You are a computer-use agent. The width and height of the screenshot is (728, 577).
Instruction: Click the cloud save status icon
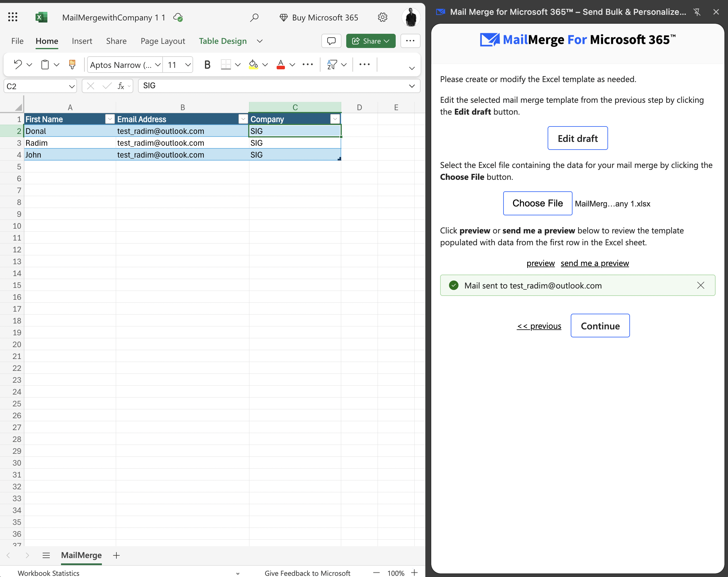click(178, 17)
